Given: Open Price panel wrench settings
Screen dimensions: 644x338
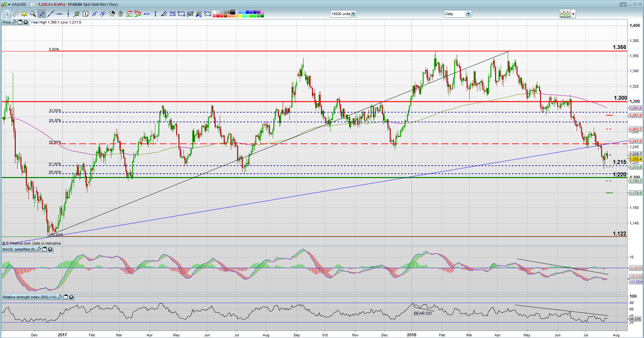Looking at the screenshot, I should point(14,22).
